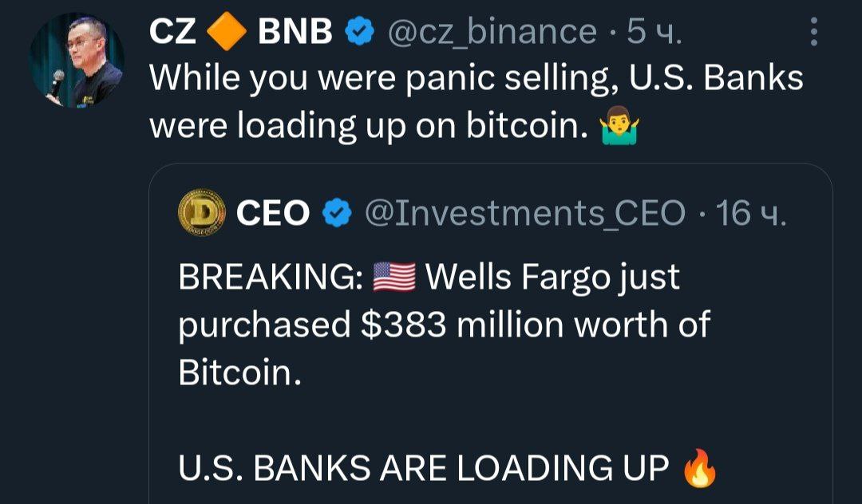The image size is (862, 504).
Task: Click the "U.S. BANKS ARE LOADING UP" text
Action: click(423, 468)
